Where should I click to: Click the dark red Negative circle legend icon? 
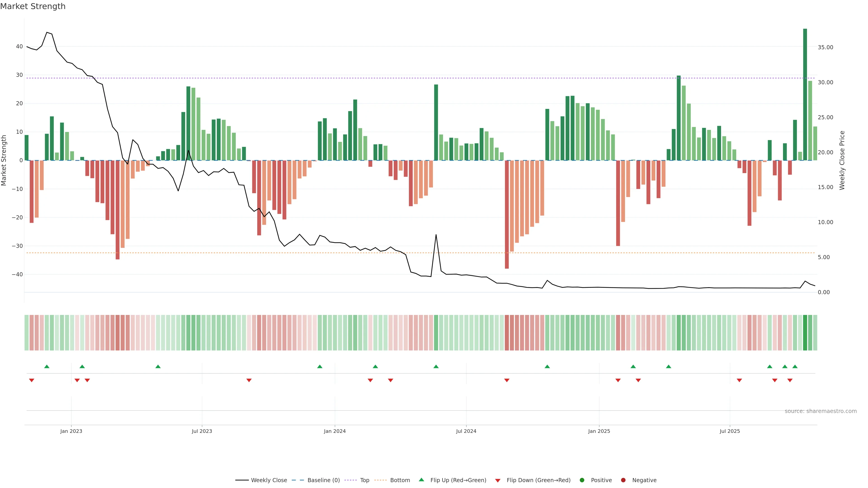coord(623,480)
